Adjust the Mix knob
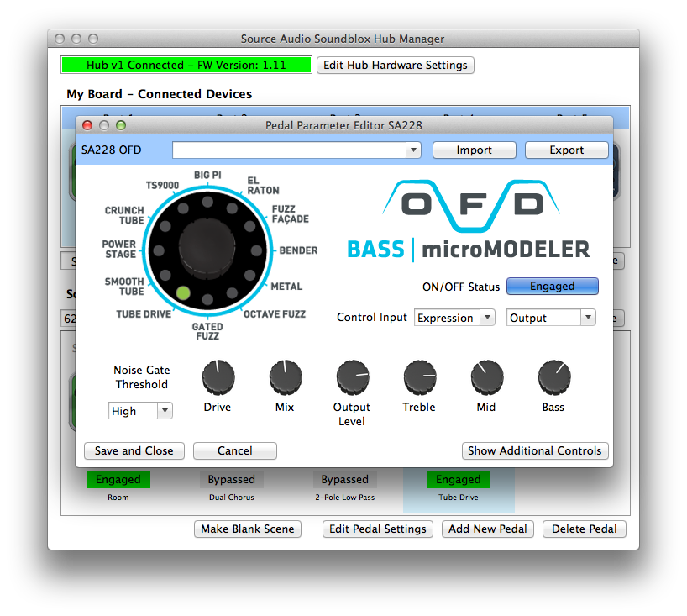Screen dimensions: 687x616 point(286,377)
